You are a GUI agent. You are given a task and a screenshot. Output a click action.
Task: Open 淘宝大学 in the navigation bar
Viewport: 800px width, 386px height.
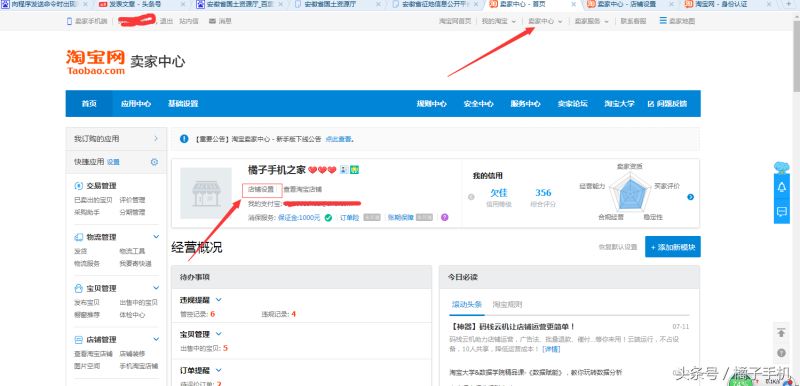click(619, 104)
